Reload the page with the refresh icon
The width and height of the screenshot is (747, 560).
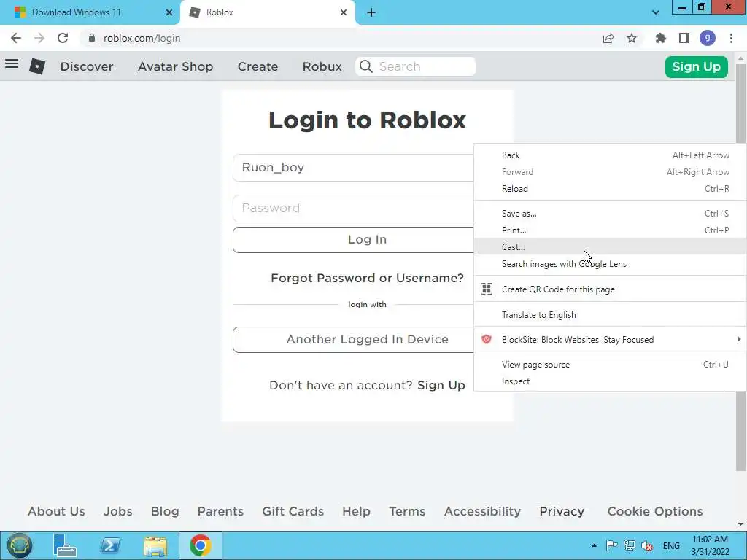(x=63, y=38)
